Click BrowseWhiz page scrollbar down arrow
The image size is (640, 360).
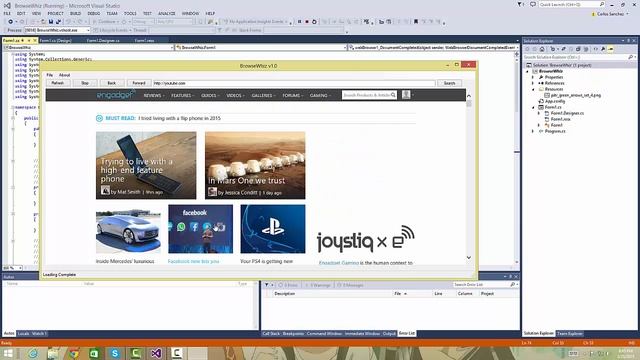pos(469,258)
